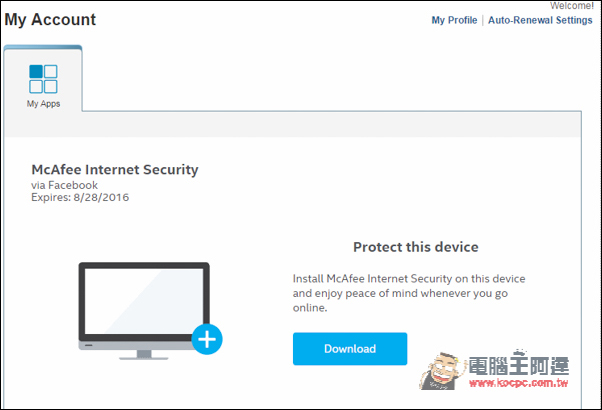Click the Protect this device heading
The height and width of the screenshot is (410, 602).
(416, 247)
